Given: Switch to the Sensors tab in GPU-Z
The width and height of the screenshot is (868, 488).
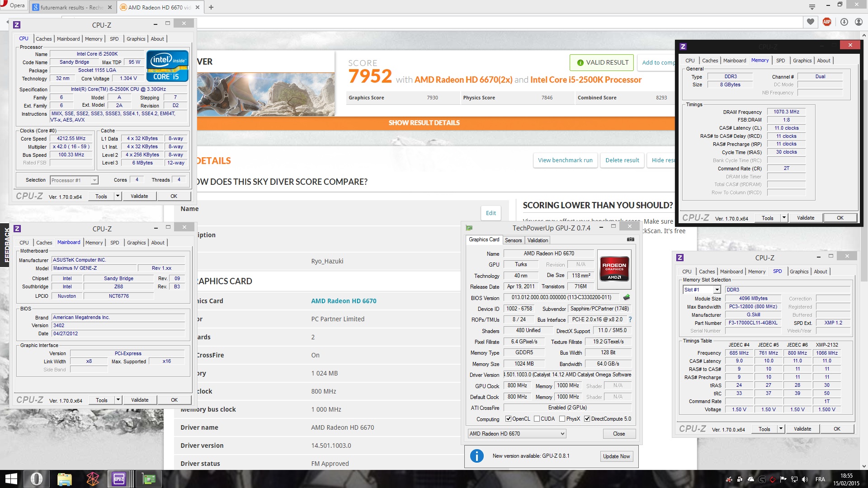Looking at the screenshot, I should click(x=513, y=240).
